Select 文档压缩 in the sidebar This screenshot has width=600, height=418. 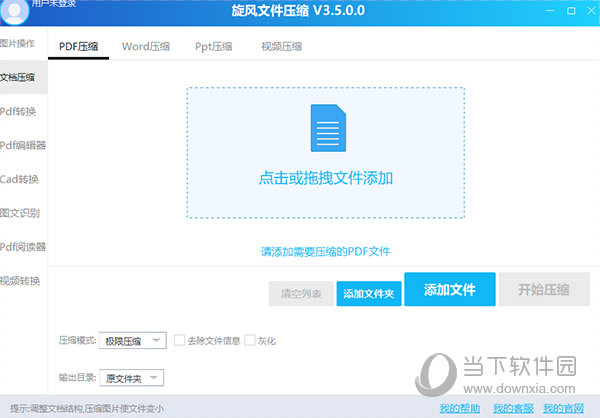point(24,77)
